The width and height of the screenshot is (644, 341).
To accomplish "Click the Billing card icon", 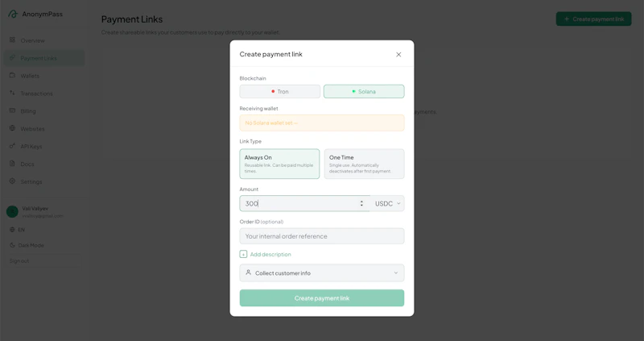I will point(12,110).
